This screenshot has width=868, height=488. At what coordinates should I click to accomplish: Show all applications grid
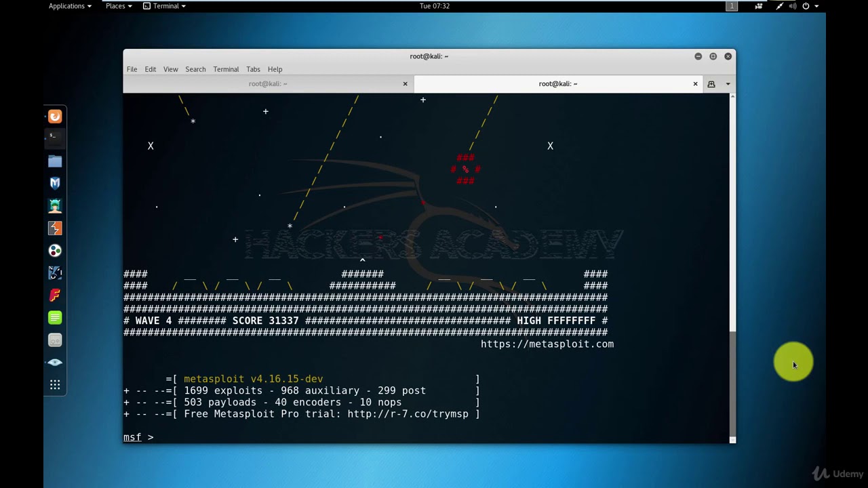(55, 384)
